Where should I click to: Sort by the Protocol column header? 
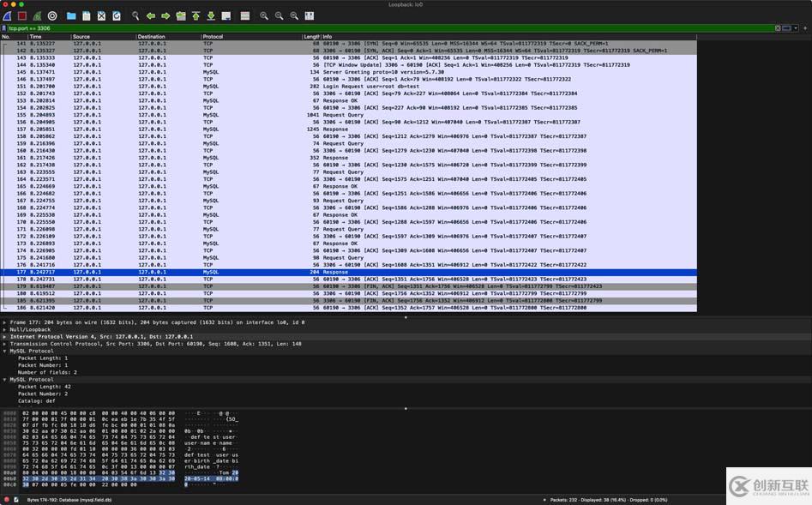[x=251, y=37]
